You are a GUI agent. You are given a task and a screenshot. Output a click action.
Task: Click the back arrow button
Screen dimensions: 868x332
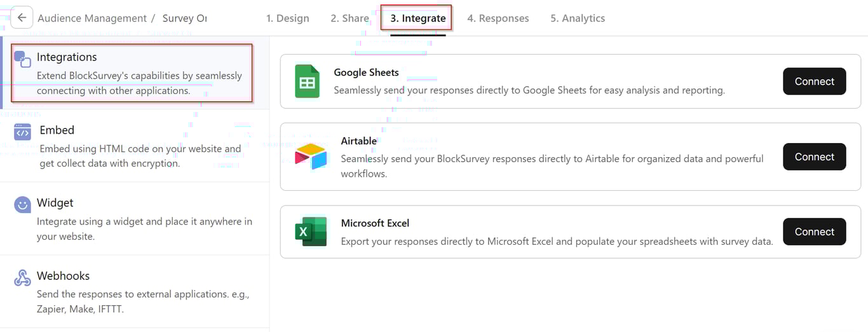22,18
